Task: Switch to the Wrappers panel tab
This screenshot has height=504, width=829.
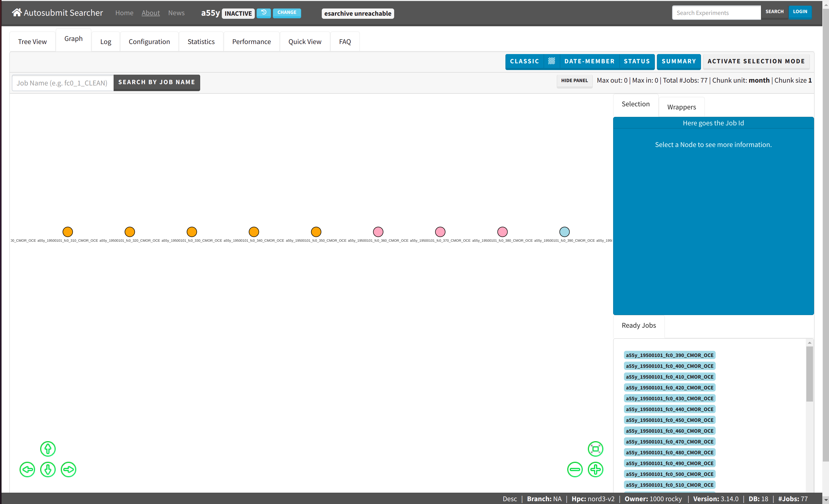Action: click(x=682, y=107)
